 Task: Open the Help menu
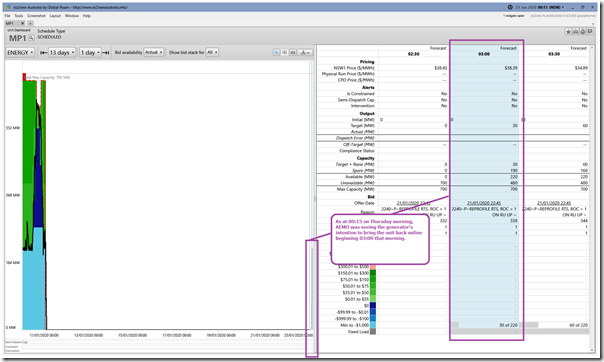tap(87, 16)
